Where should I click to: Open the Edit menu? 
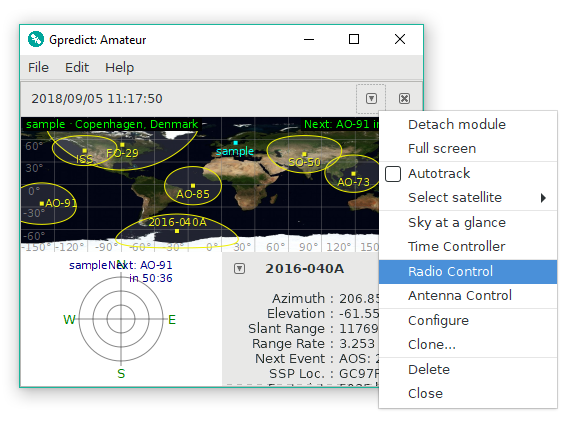point(77,68)
